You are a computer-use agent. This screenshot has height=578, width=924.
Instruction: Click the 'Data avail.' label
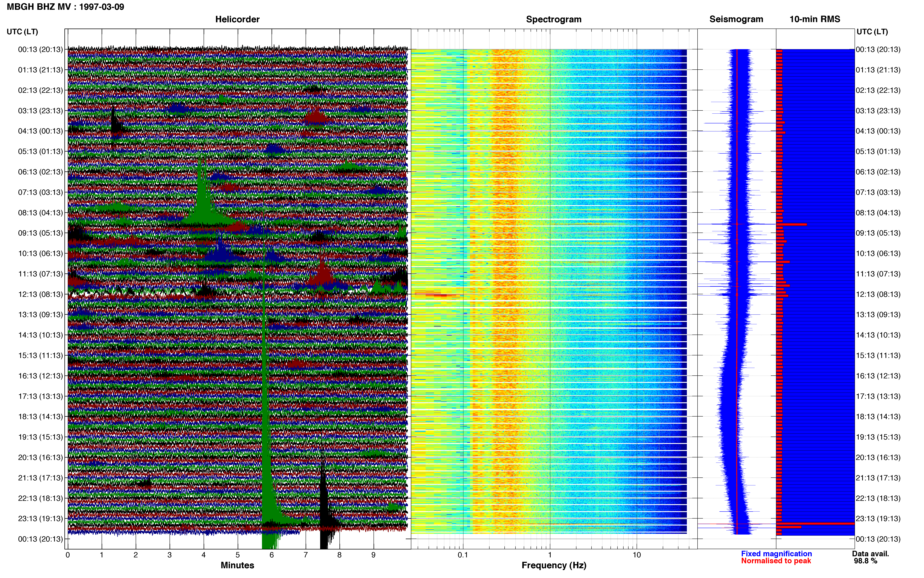[870, 554]
